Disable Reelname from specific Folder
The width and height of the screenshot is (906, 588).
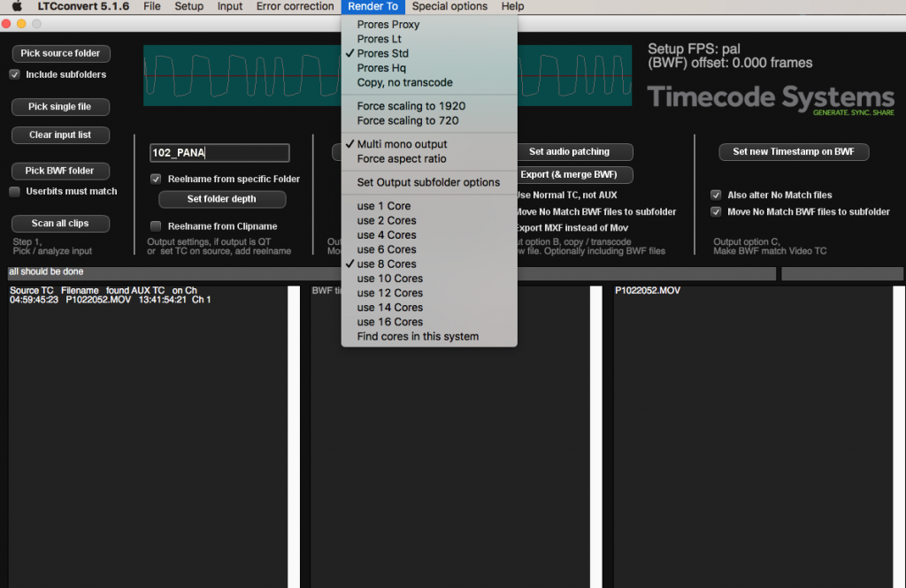tap(156, 179)
